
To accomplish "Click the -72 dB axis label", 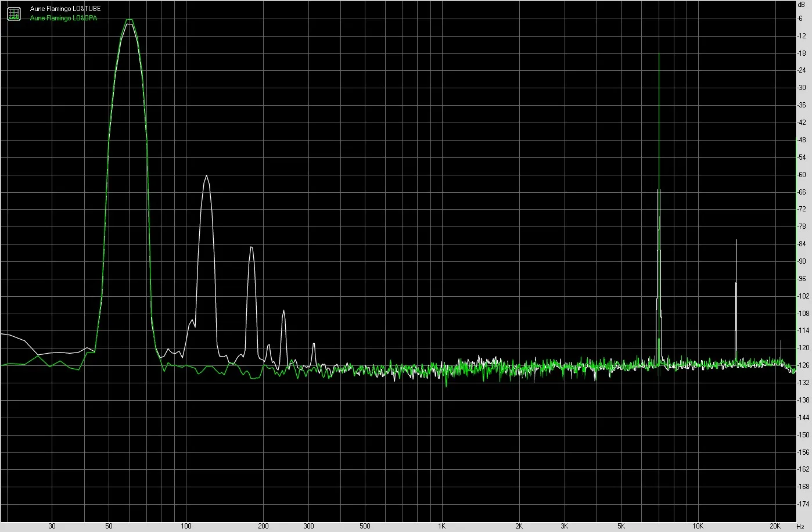I will [802, 209].
